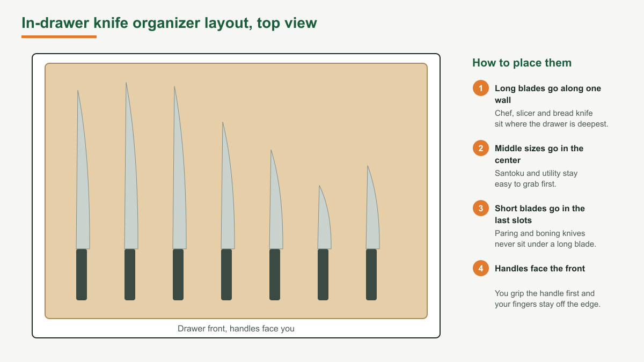Image resolution: width=644 pixels, height=362 pixels.
Task: Select the shortest knife in the drawer
Action: tap(324, 243)
